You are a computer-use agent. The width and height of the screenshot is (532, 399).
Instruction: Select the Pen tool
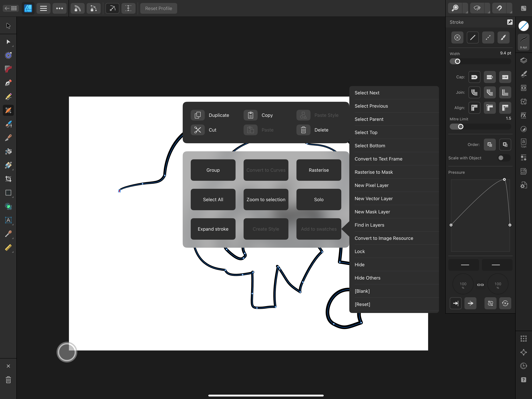8,83
